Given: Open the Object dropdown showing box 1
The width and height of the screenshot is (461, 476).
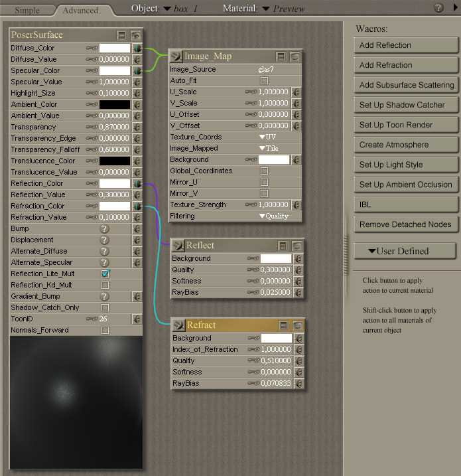Looking at the screenshot, I should pos(180,9).
